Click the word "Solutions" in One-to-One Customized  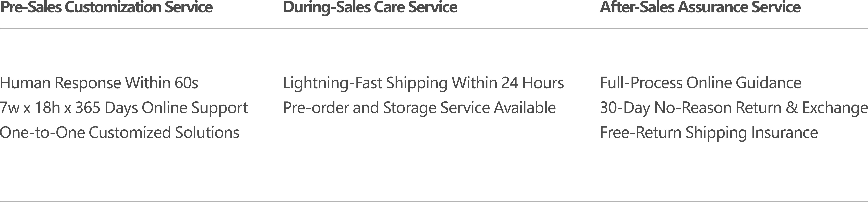point(207,132)
